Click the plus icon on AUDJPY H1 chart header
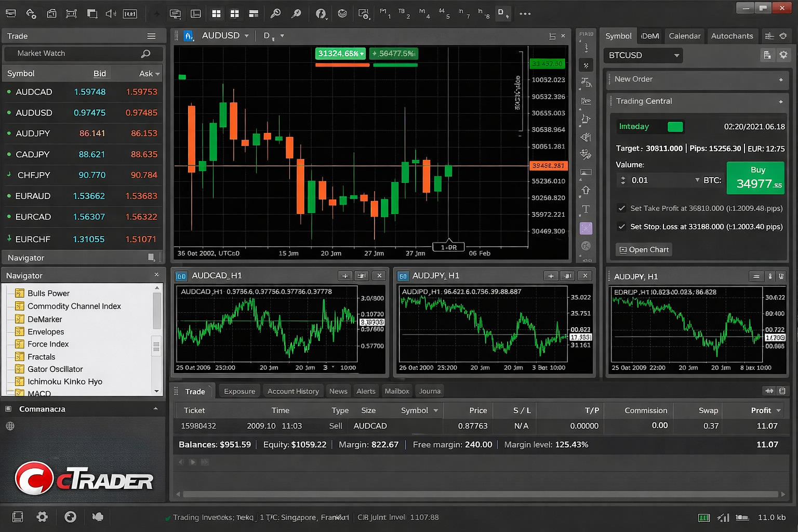This screenshot has height=532, width=798. click(x=551, y=276)
